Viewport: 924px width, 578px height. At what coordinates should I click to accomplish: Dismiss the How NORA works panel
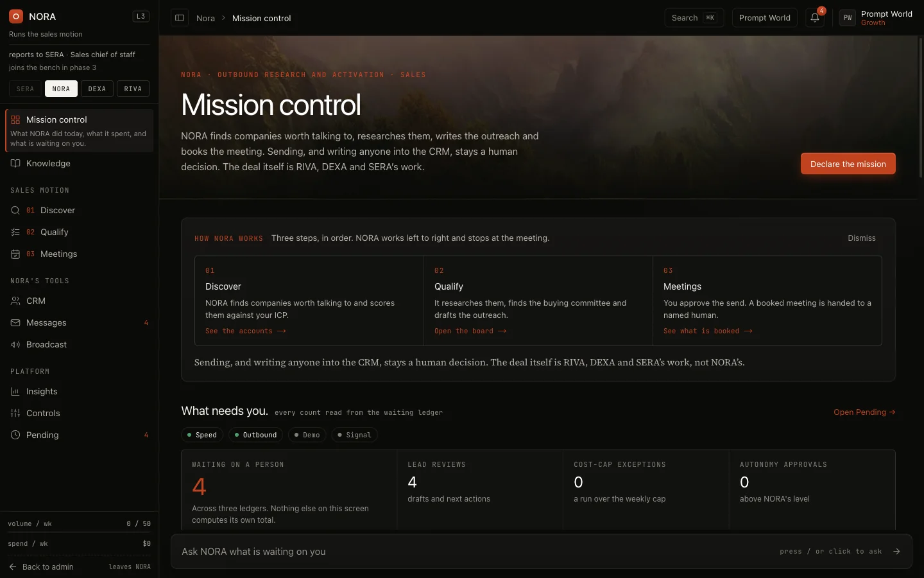[861, 238]
